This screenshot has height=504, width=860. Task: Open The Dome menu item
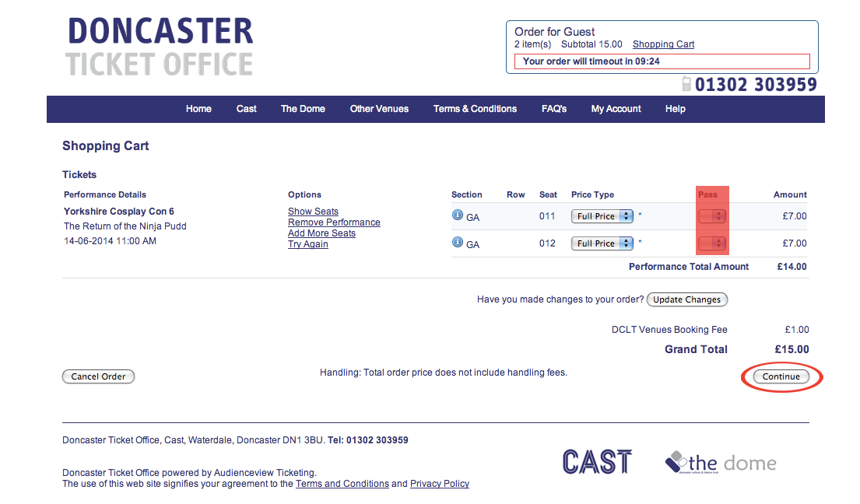click(303, 109)
